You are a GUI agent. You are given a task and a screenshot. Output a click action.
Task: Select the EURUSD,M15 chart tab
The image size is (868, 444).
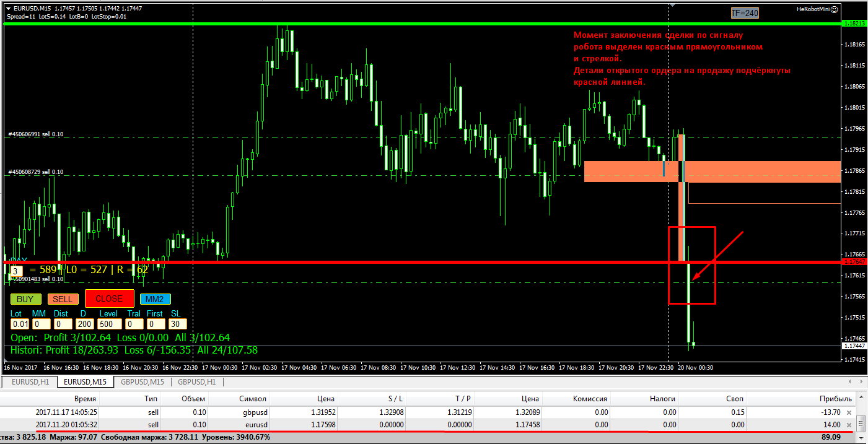tap(85, 382)
